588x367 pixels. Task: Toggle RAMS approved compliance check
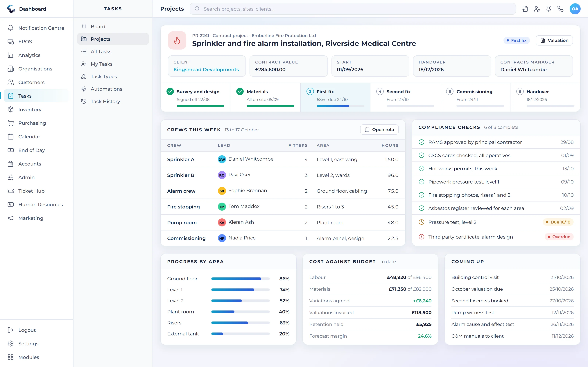click(422, 142)
